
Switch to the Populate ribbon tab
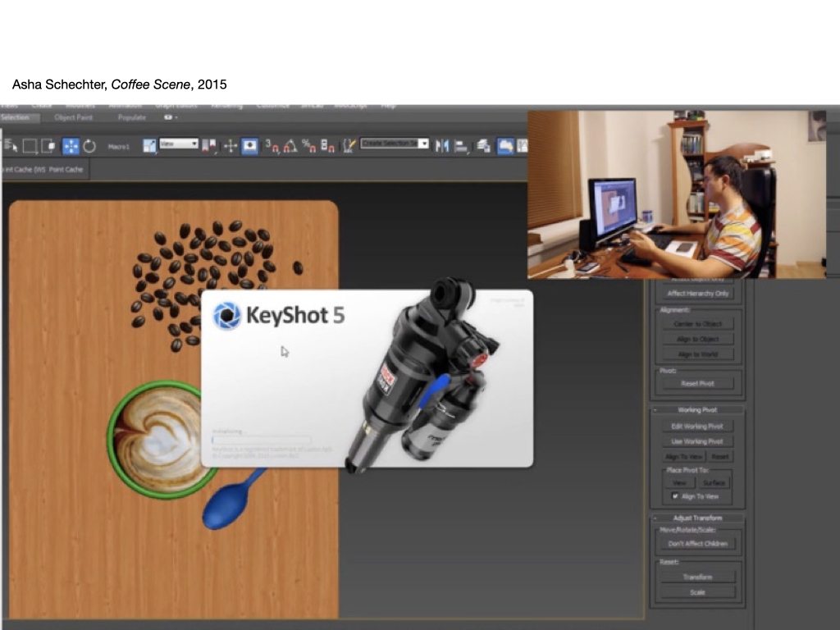(x=132, y=117)
